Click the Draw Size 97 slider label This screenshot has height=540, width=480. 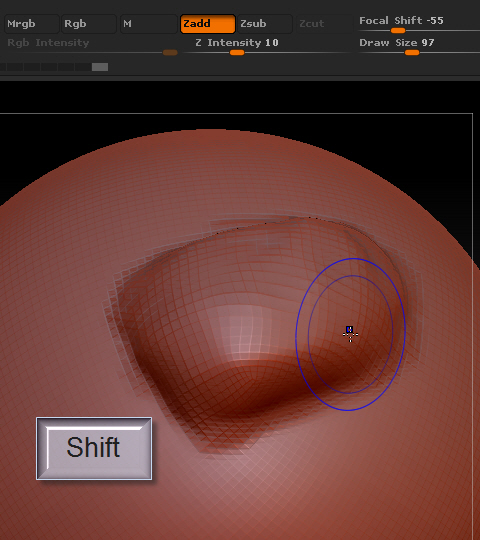click(x=397, y=43)
